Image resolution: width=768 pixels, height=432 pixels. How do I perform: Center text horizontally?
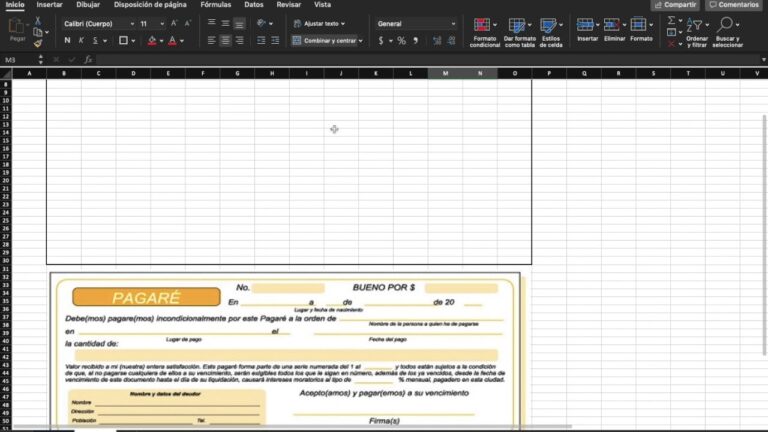point(225,40)
